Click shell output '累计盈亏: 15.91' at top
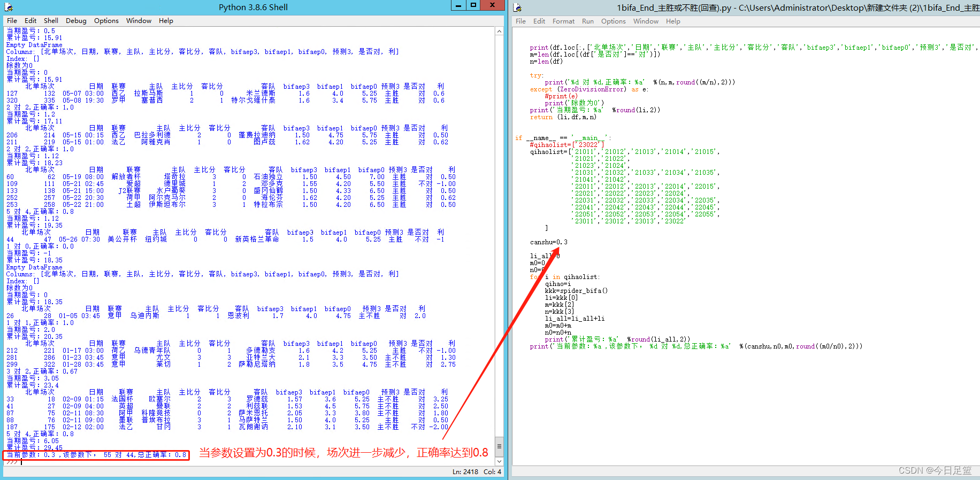Viewport: 980px width, 480px height. (34, 38)
